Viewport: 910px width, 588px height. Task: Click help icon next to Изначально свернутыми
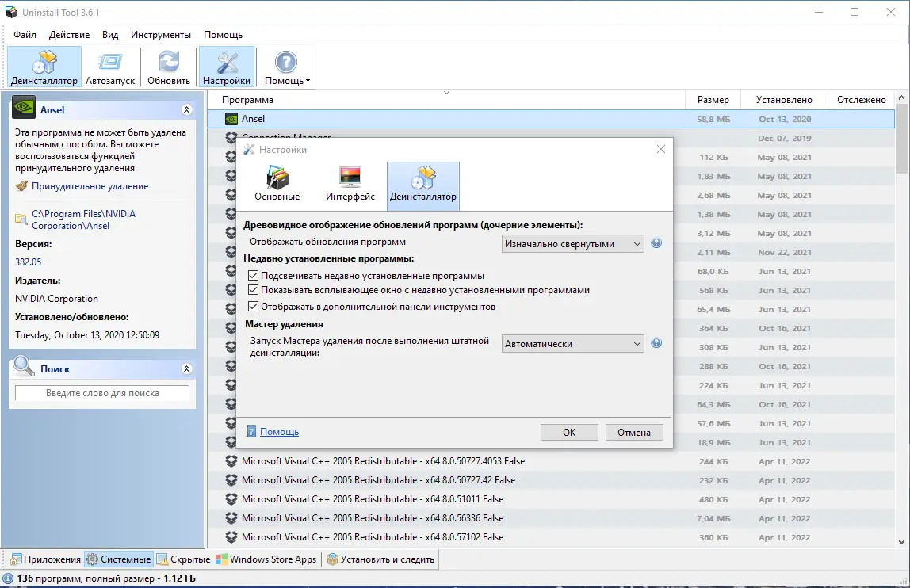(x=656, y=243)
